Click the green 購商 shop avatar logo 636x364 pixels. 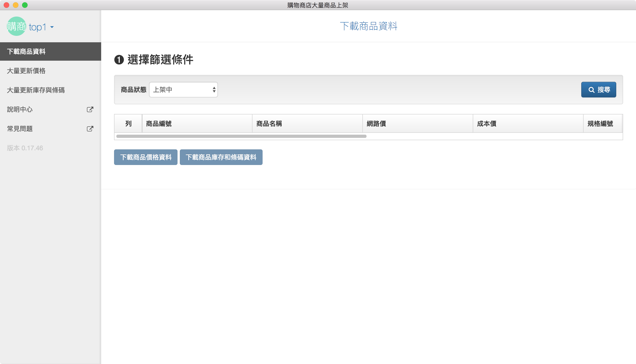tap(16, 26)
